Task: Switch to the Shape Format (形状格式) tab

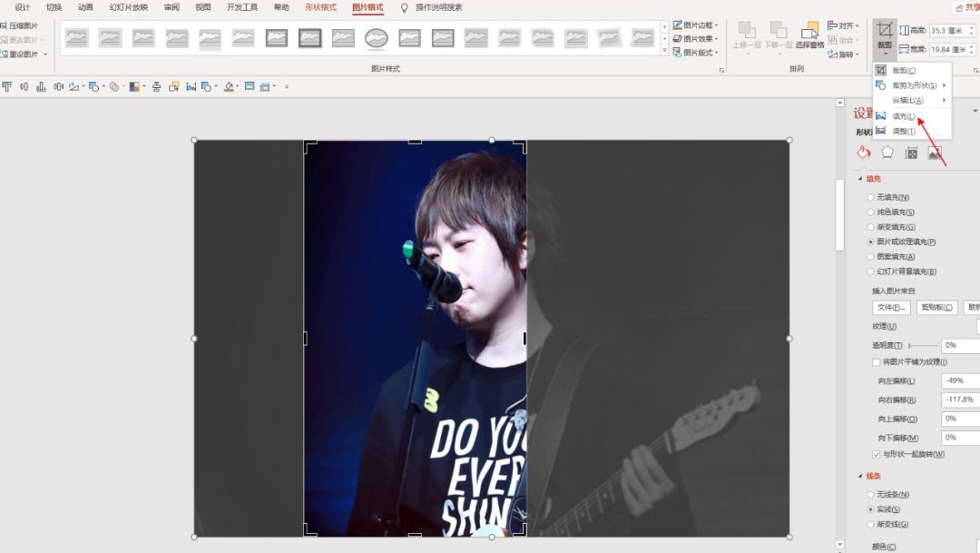Action: click(x=320, y=7)
